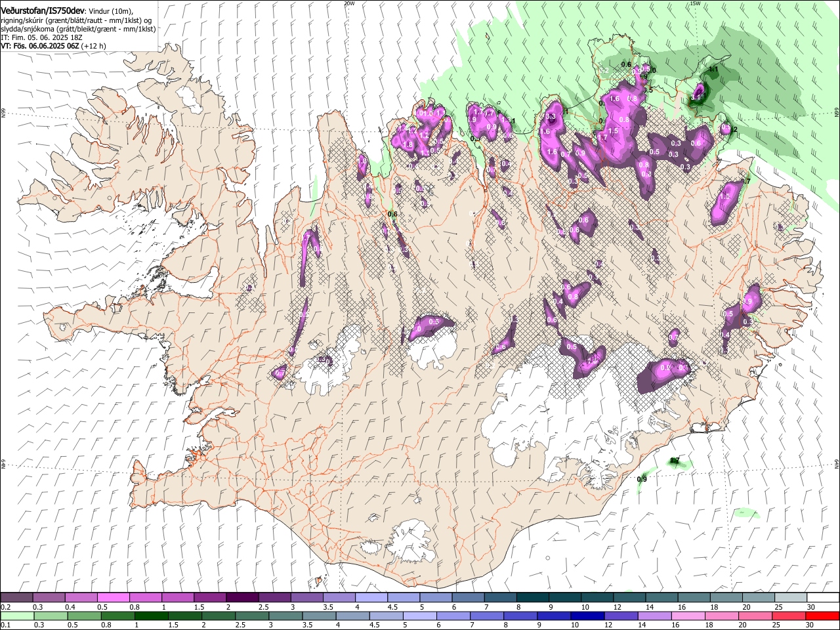Select the darkest purple swatch labeled 2 in the upper legend

coord(243,598)
